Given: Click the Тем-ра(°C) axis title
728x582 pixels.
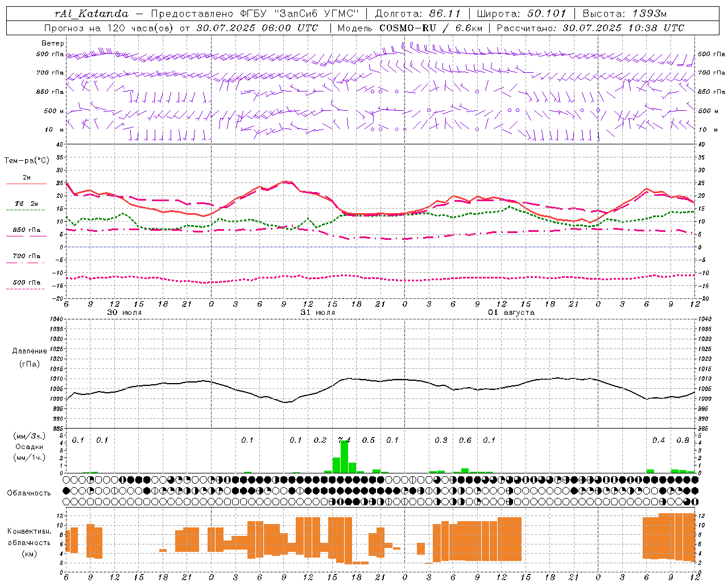Looking at the screenshot, I should [27, 161].
